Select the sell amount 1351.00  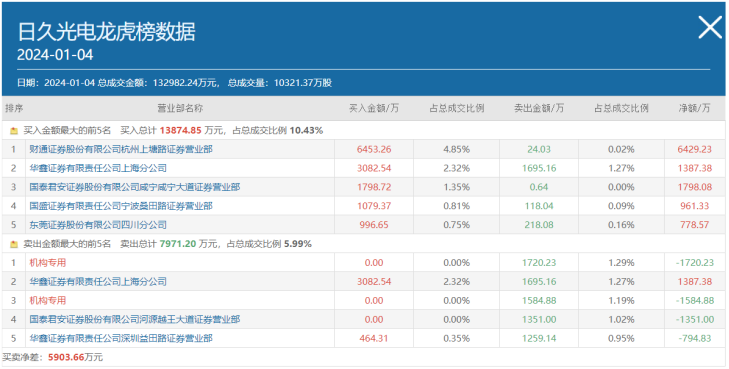click(x=539, y=319)
